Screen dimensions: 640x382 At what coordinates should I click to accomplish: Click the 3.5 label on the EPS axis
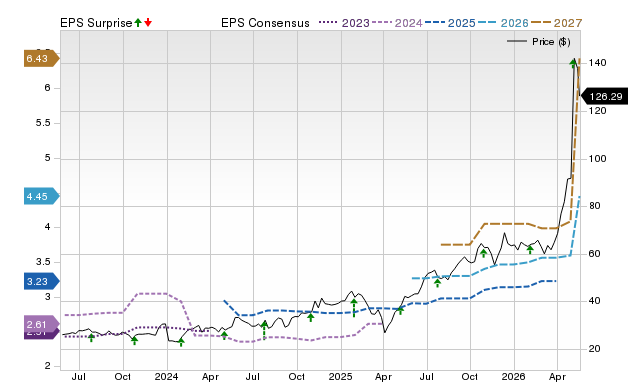(43, 262)
